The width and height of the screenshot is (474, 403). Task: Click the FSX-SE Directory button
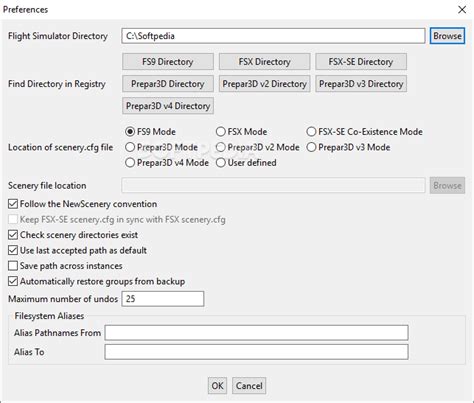pyautogui.click(x=361, y=62)
